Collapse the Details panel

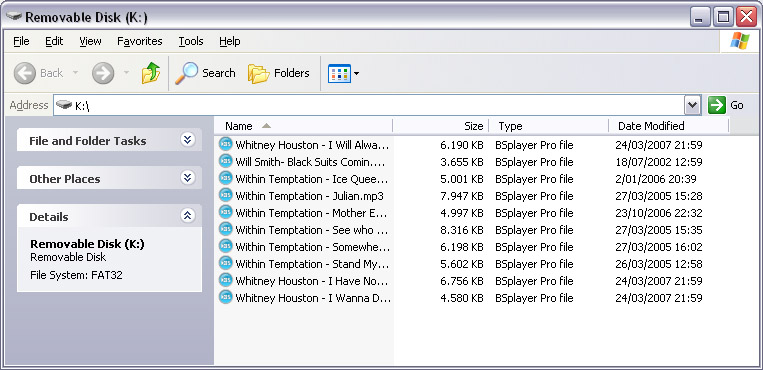click(187, 216)
